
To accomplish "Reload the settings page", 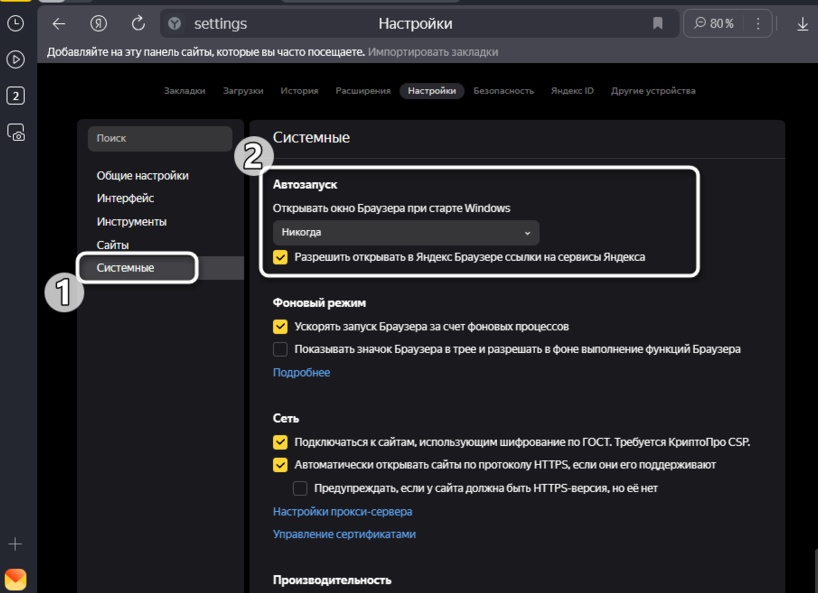I will point(138,23).
